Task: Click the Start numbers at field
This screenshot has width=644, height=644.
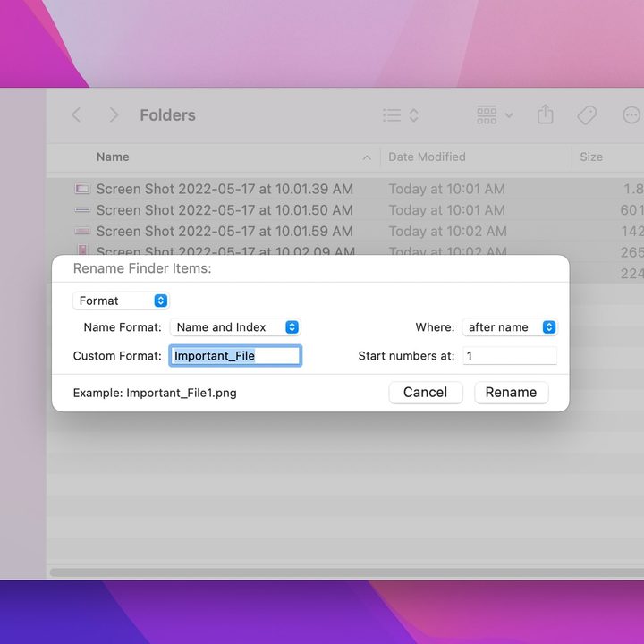Action: coord(510,356)
